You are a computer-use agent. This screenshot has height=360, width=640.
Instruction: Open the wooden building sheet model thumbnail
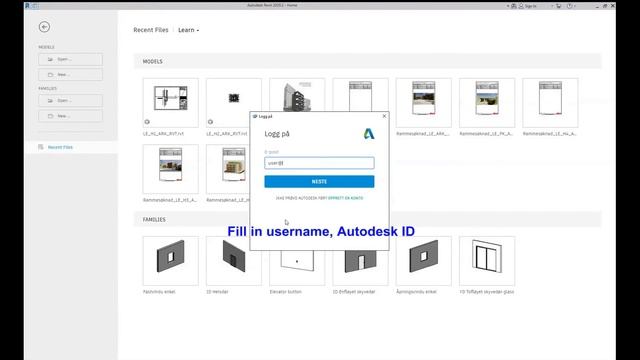tap(228, 169)
